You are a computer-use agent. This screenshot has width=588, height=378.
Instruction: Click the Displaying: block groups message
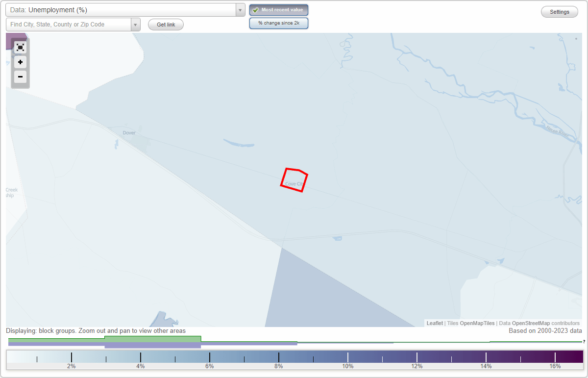point(96,331)
